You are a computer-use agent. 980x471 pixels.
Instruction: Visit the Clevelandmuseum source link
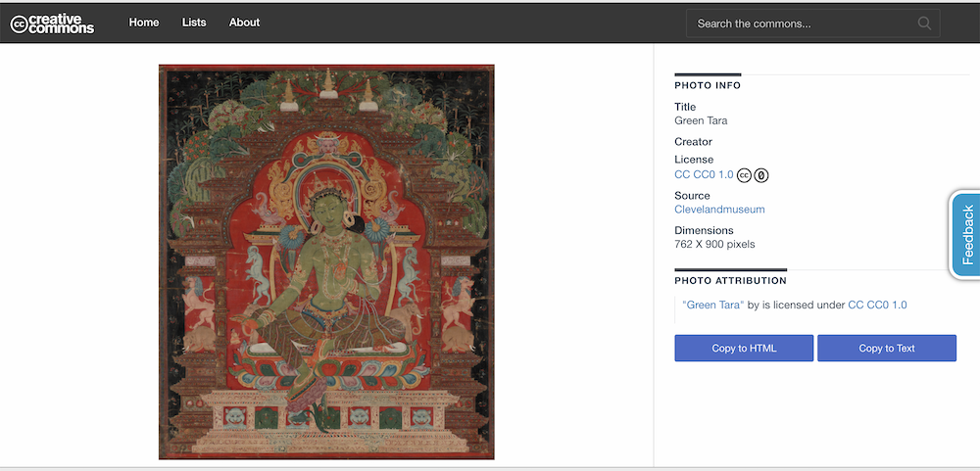[x=719, y=210]
